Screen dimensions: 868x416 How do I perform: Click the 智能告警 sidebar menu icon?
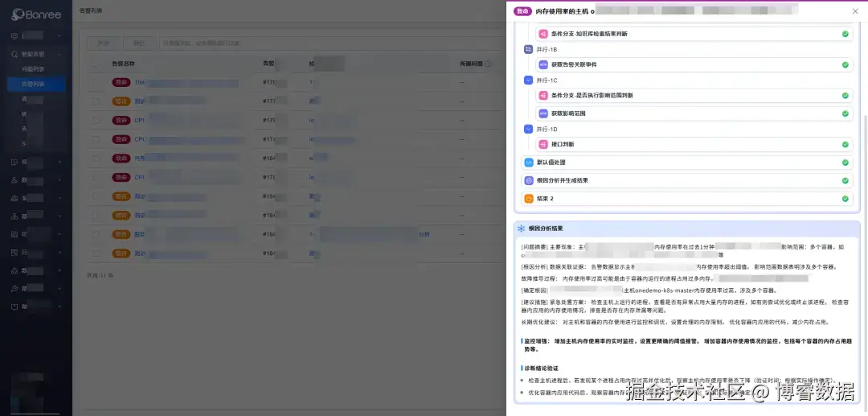pyautogui.click(x=14, y=54)
